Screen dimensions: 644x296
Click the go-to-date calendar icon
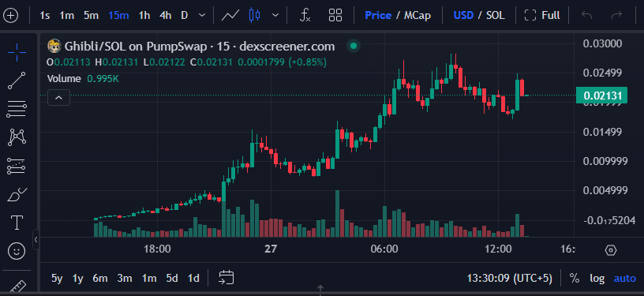[x=227, y=278]
